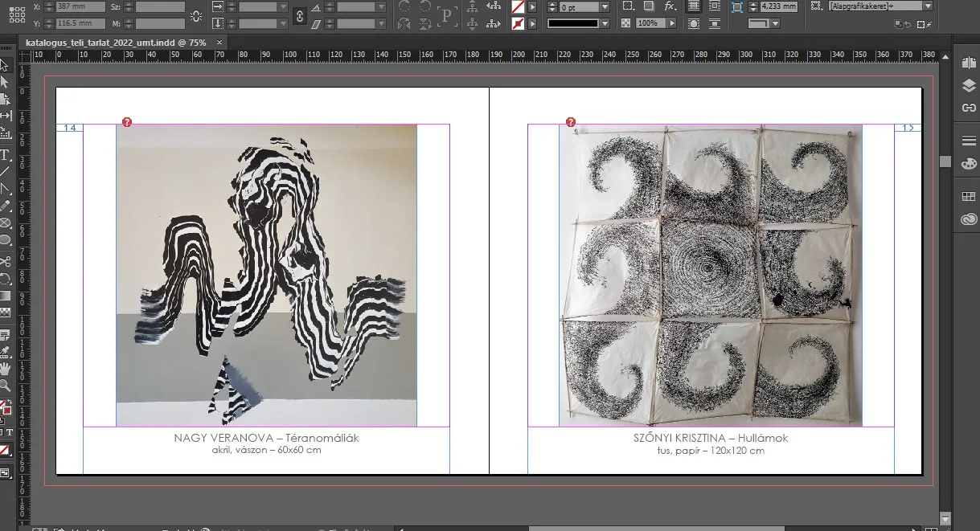
Task: Close the katalogus_teli_tarlat document tab
Action: [219, 42]
